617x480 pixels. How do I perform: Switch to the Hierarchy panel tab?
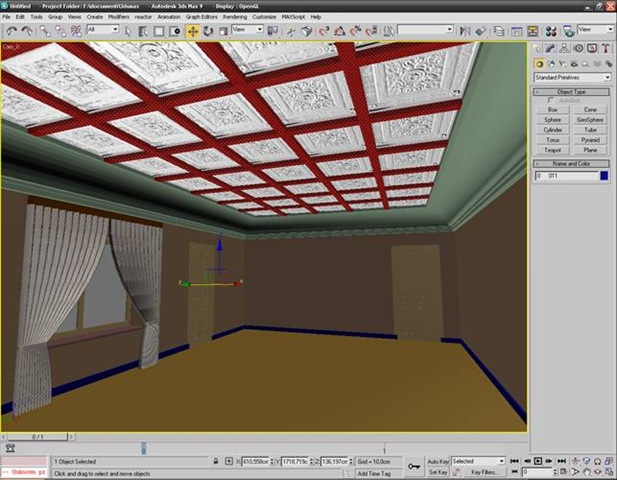point(564,48)
